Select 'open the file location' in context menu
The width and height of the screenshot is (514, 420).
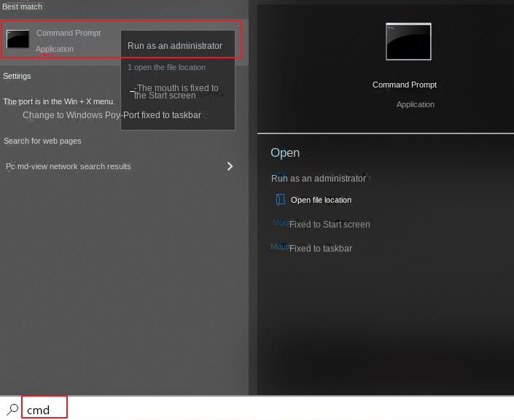click(167, 67)
